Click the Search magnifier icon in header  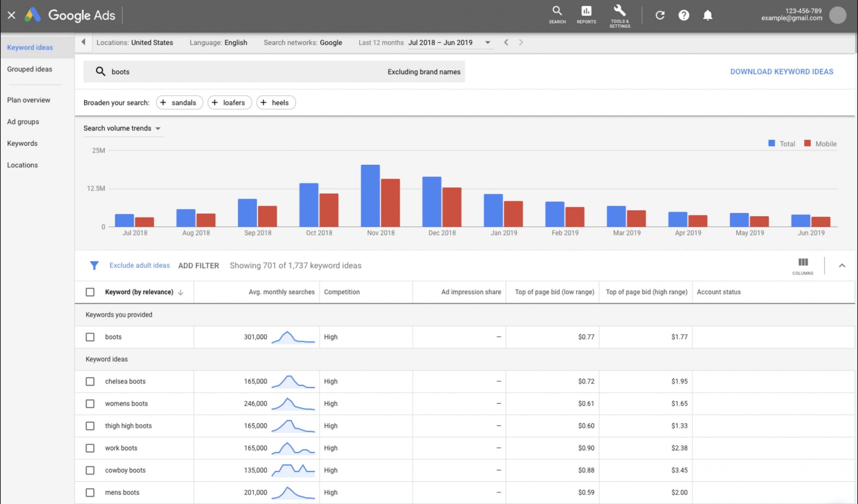pos(557,15)
